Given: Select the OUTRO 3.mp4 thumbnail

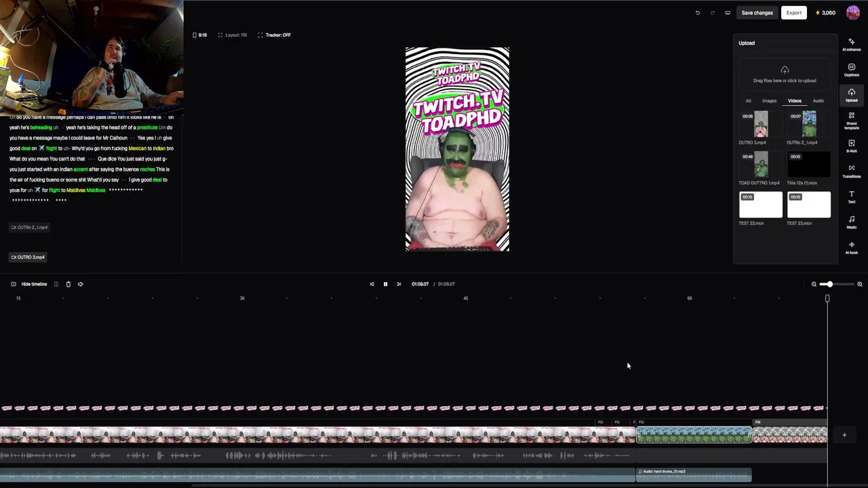Looking at the screenshot, I should [761, 125].
